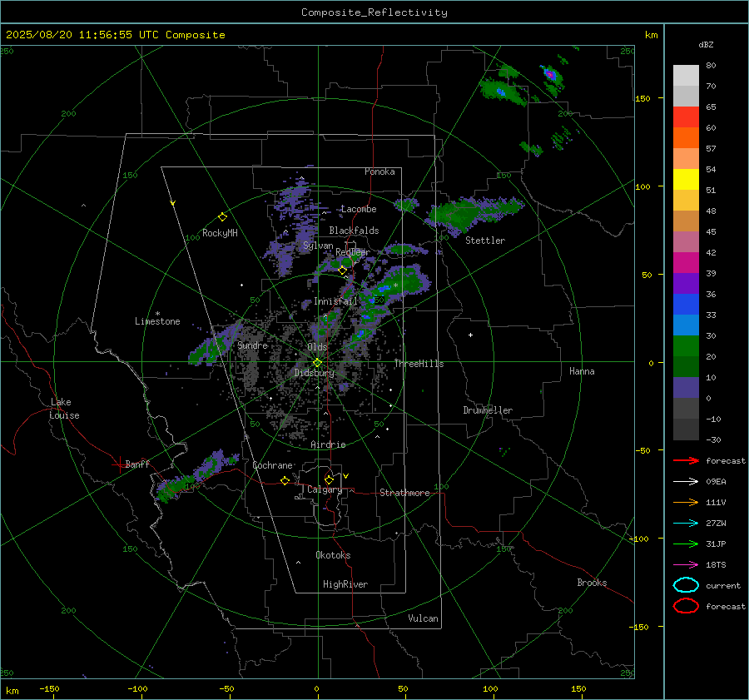Select the red forecast ellipse legend icon
Image resolution: width=749 pixels, height=700 pixels.
pyautogui.click(x=686, y=606)
